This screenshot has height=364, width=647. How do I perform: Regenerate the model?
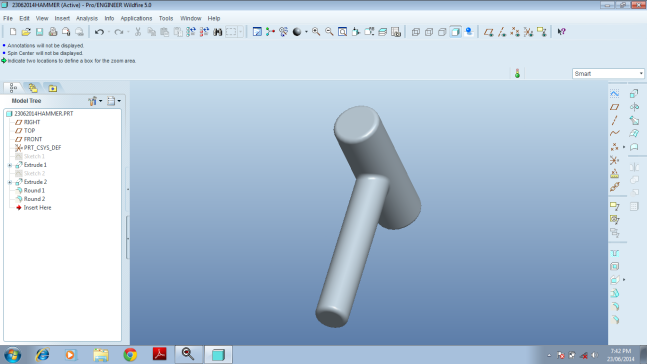click(x=191, y=32)
